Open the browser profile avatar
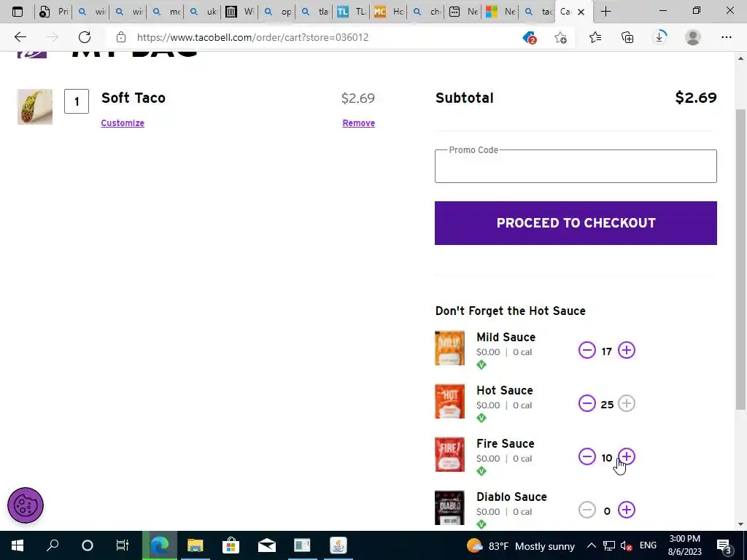 (693, 37)
